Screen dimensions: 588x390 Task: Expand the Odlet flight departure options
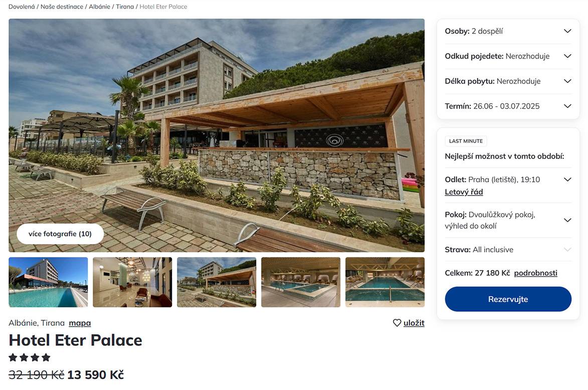point(567,179)
